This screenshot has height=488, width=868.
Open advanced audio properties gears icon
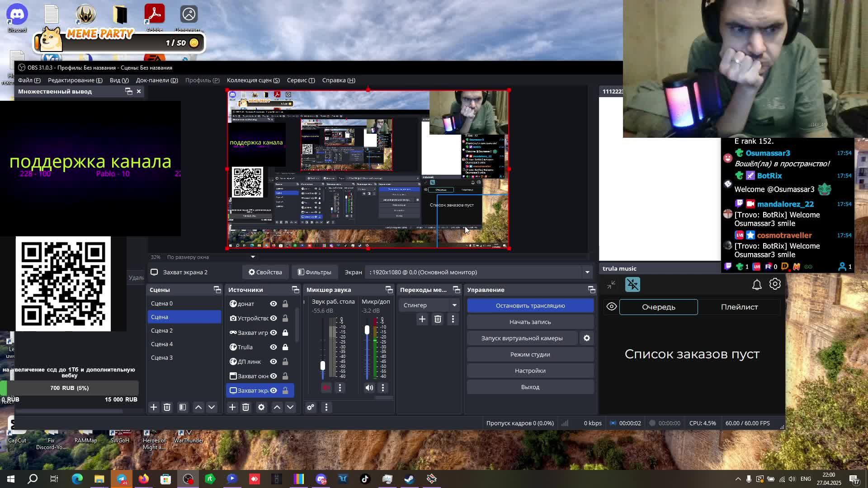click(311, 408)
